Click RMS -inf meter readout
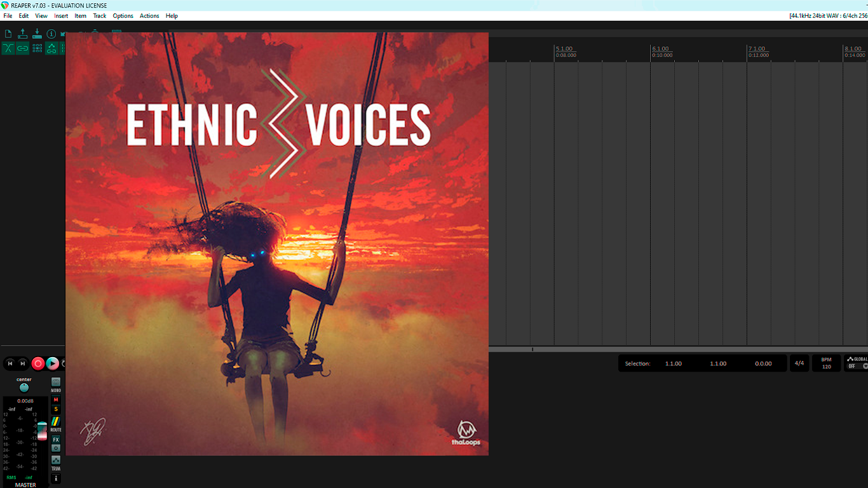 20,477
